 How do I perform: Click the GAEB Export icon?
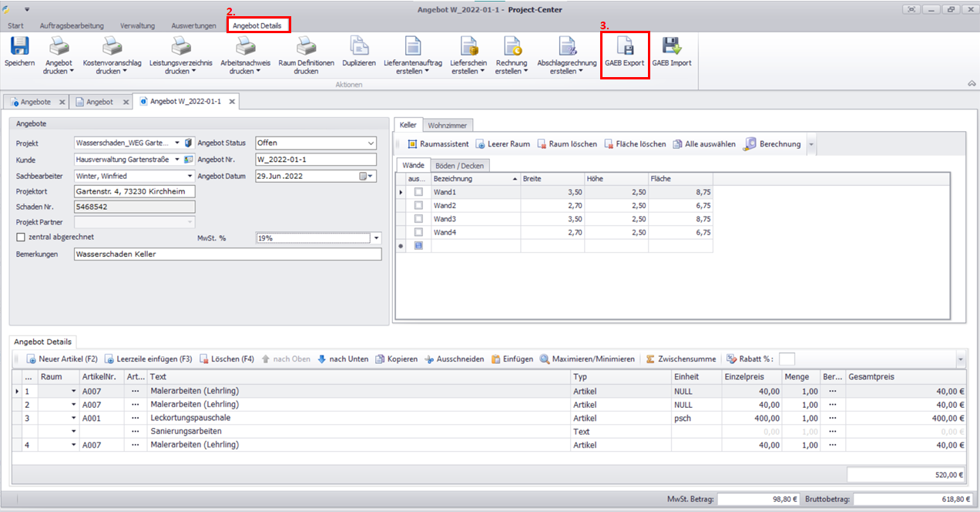point(625,46)
